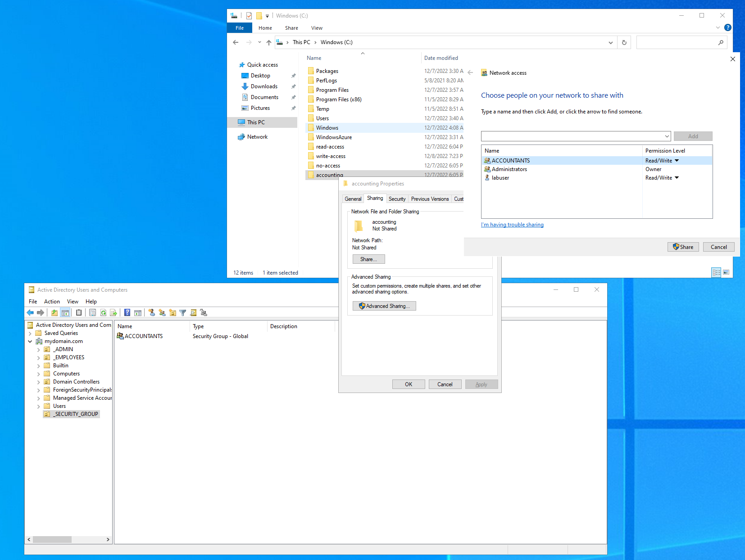Click Add to group toolbar icon
Screen dimensions: 745x560
pyautogui.click(x=204, y=312)
